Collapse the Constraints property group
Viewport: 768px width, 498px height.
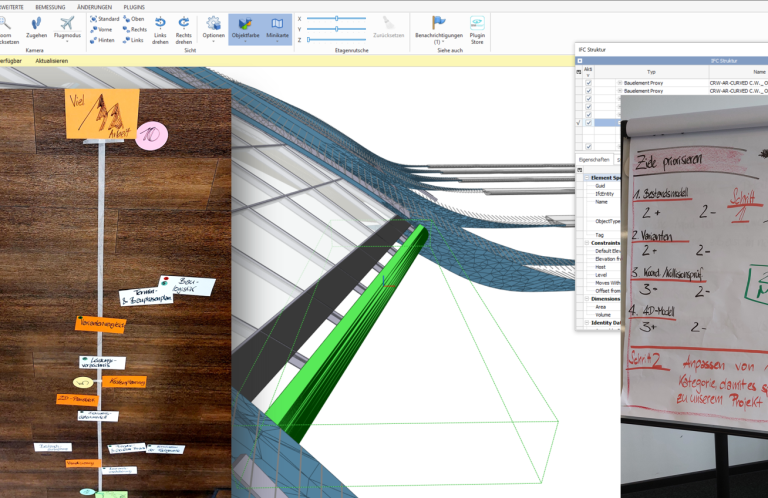coord(587,243)
